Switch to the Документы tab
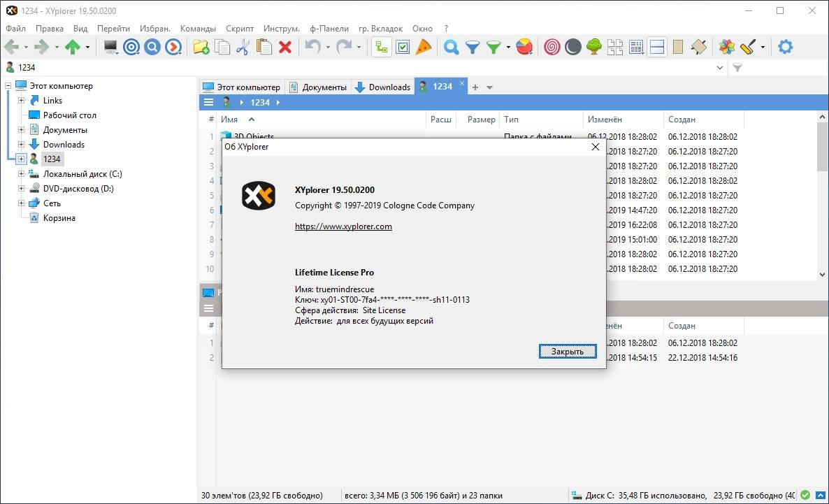This screenshot has height=504, width=829. 317,87
